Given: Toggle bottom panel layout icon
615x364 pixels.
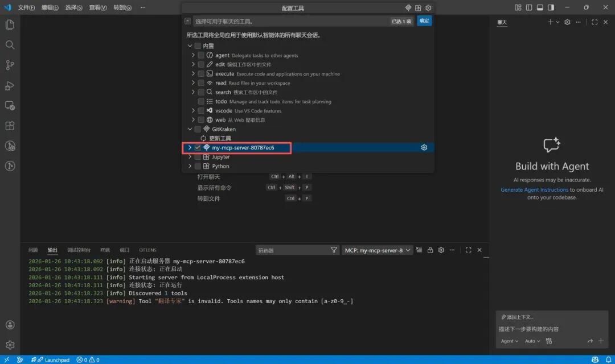Looking at the screenshot, I should tap(540, 7).
